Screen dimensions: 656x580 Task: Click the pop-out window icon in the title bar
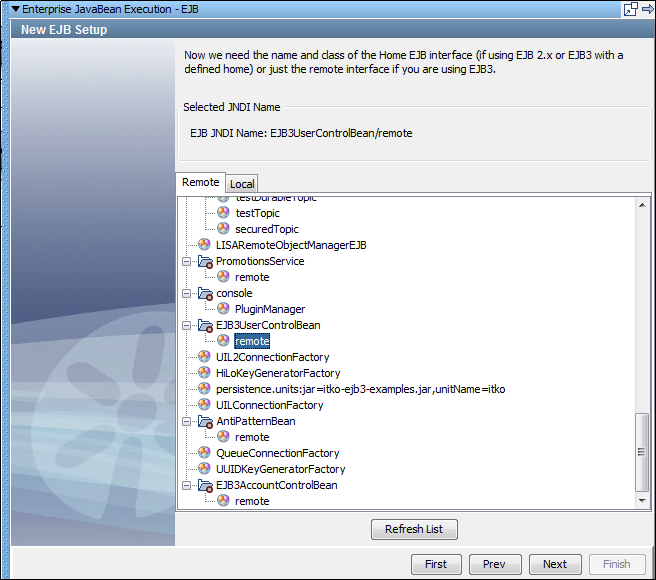click(630, 9)
